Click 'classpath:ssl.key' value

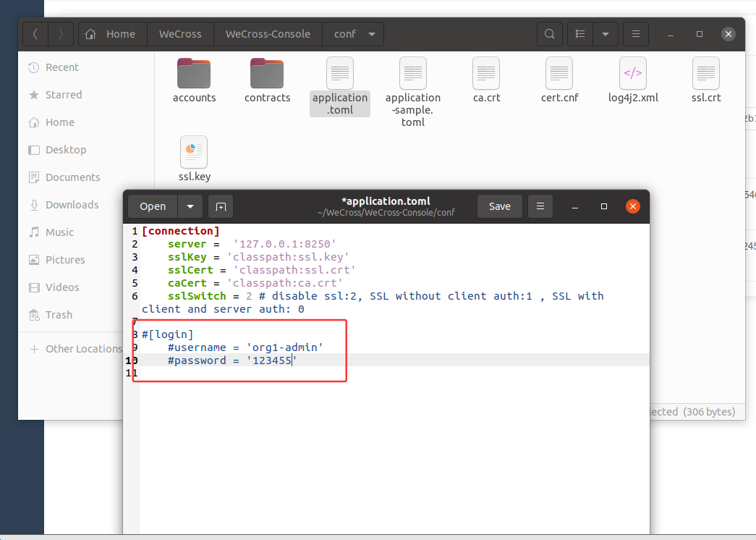point(288,257)
